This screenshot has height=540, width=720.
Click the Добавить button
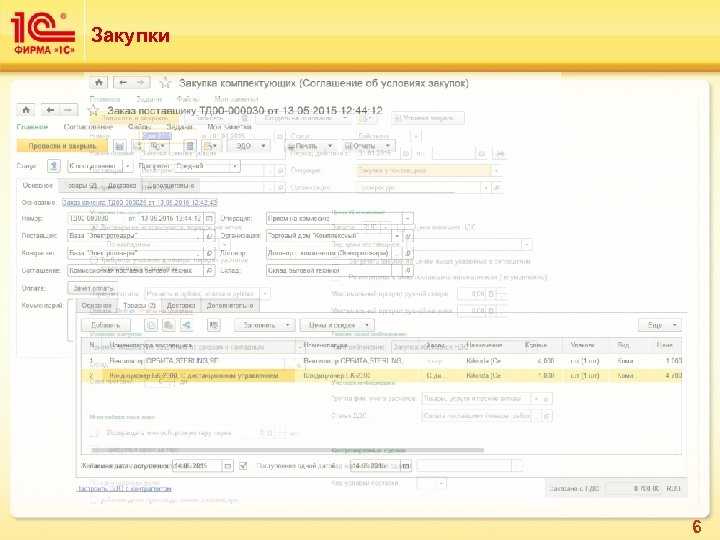[x=105, y=325]
